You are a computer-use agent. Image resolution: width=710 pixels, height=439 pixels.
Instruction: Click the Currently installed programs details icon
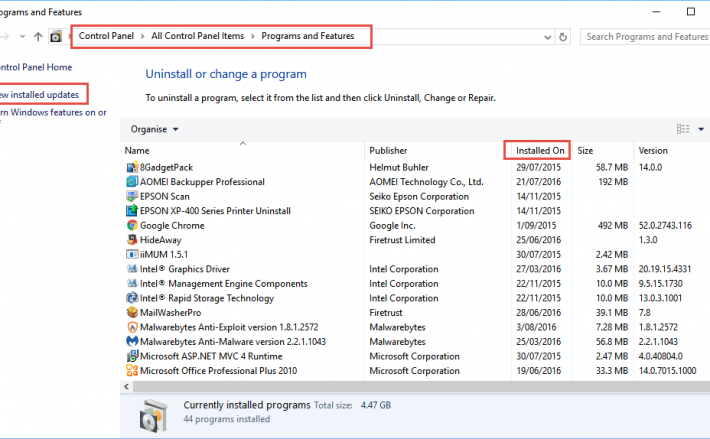click(154, 415)
